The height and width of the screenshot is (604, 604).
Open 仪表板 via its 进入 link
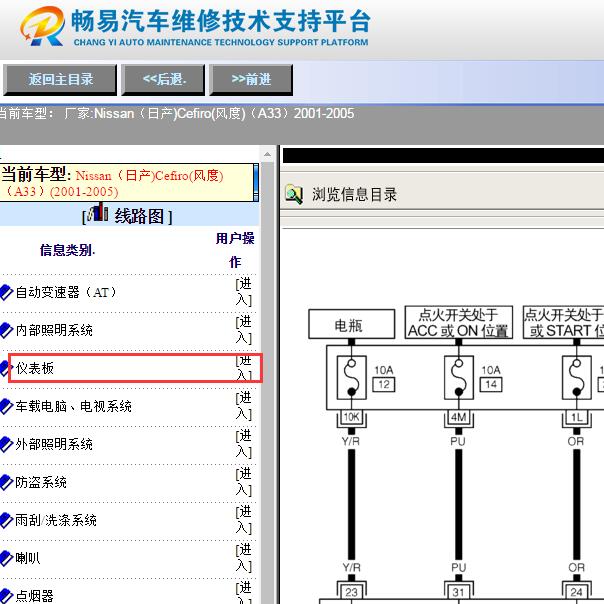[x=244, y=367]
